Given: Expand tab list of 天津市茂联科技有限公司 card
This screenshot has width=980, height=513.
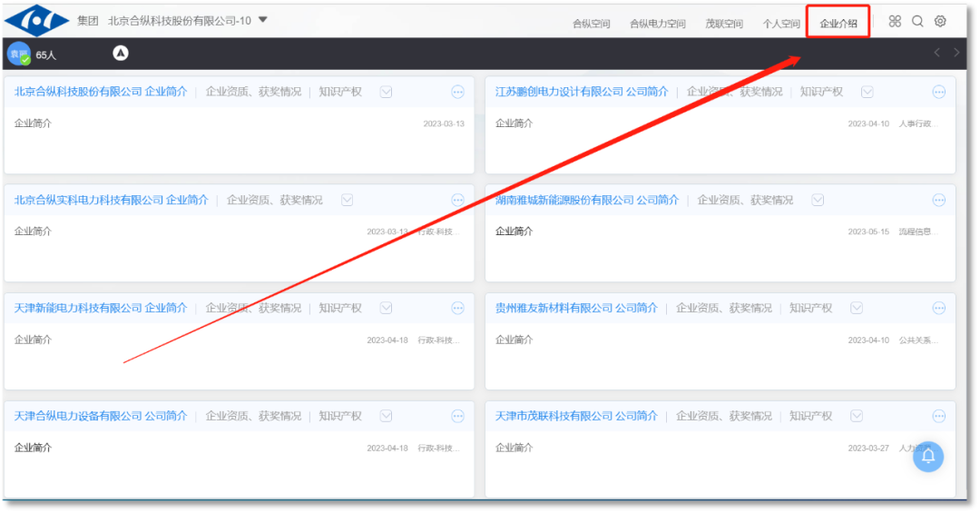Looking at the screenshot, I should (x=857, y=416).
